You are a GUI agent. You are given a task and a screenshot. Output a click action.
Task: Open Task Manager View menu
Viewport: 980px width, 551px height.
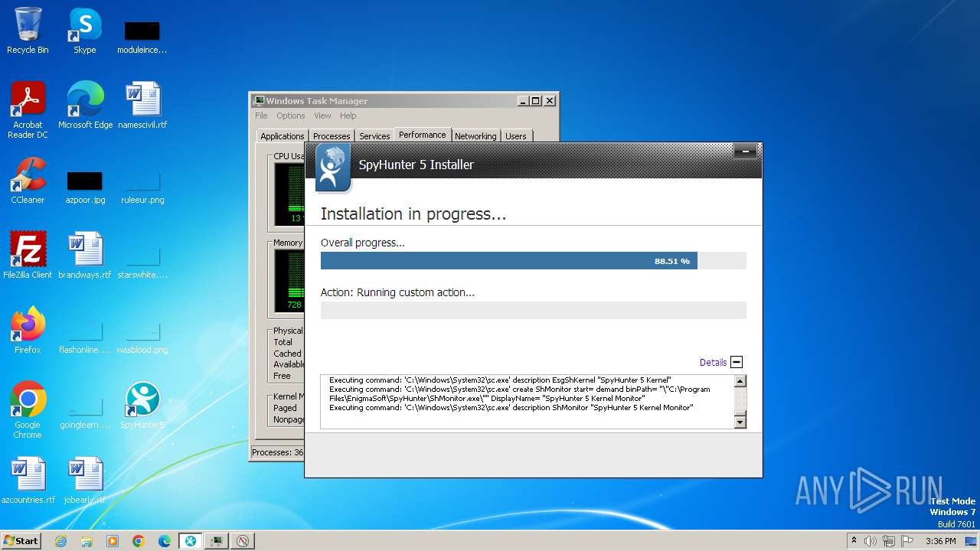coord(322,116)
